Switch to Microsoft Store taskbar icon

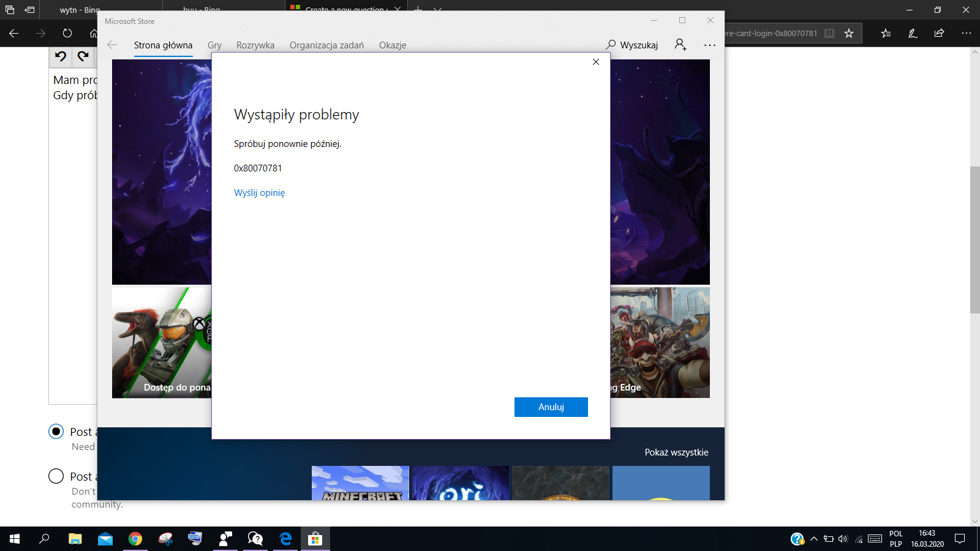pos(315,539)
